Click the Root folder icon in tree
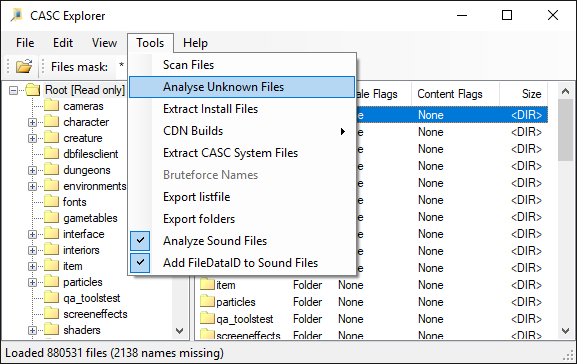The width and height of the screenshot is (577, 364). [x=33, y=90]
